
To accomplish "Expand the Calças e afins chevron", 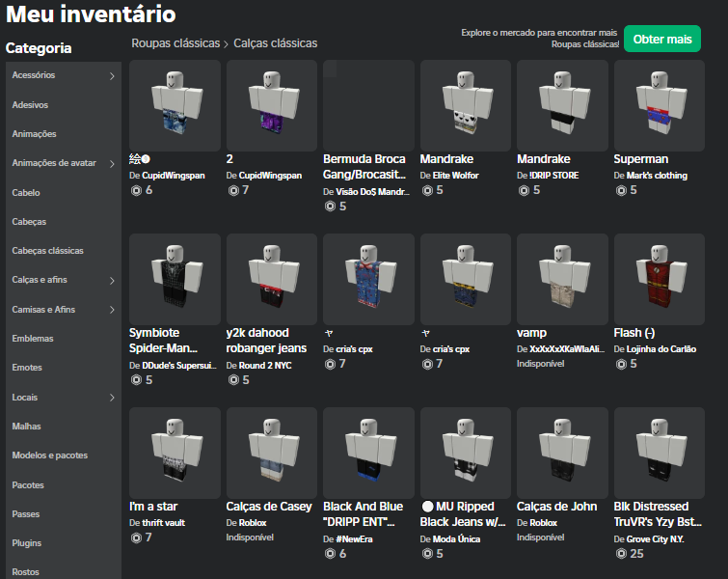I will coord(112,280).
